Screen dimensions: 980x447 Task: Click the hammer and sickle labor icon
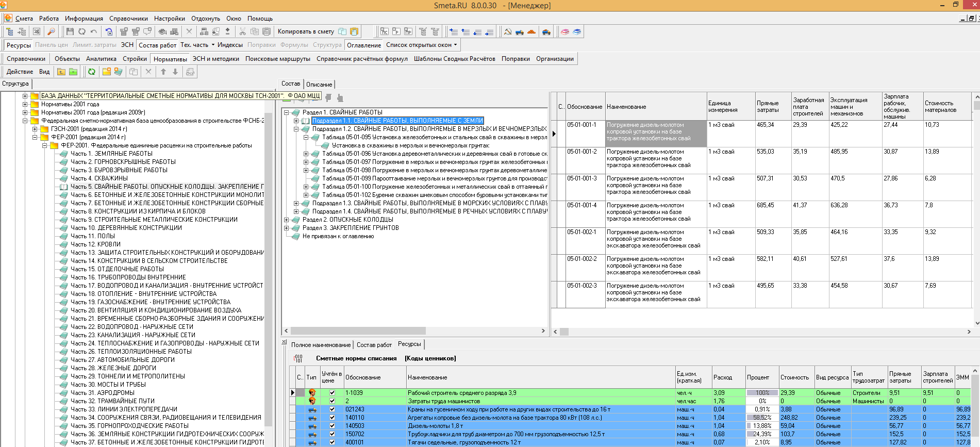pyautogui.click(x=508, y=32)
